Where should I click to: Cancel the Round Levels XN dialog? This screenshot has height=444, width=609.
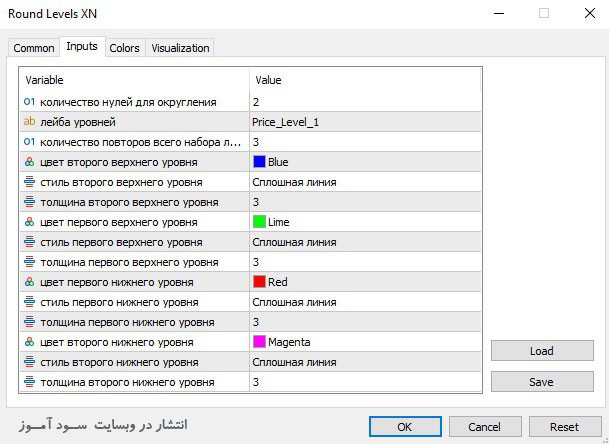tap(485, 427)
